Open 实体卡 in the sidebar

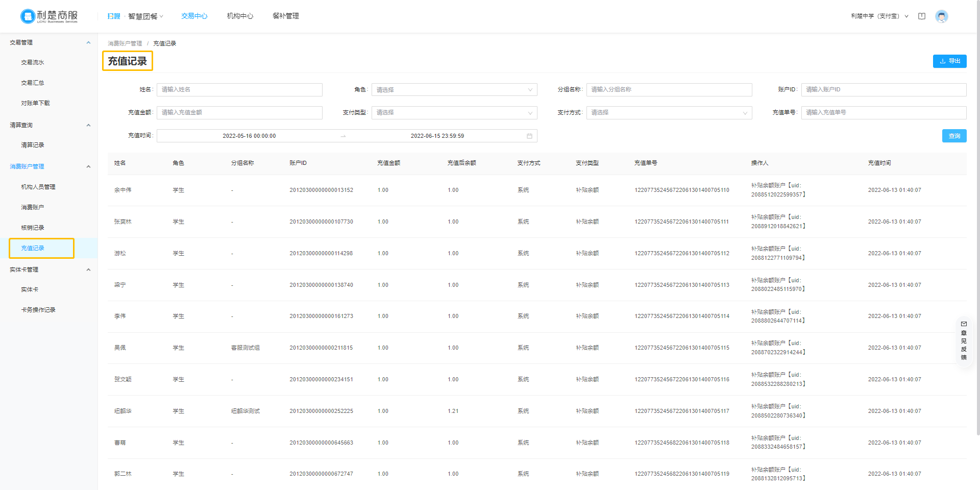click(x=30, y=289)
